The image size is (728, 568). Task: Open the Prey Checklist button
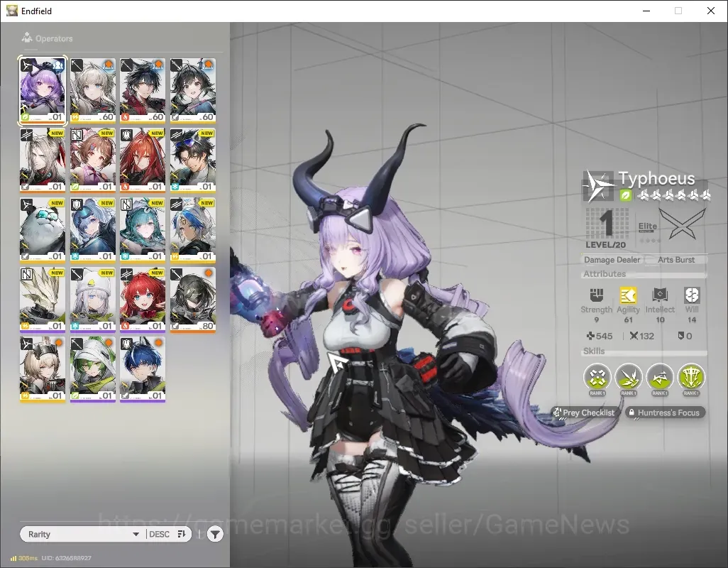coord(584,413)
